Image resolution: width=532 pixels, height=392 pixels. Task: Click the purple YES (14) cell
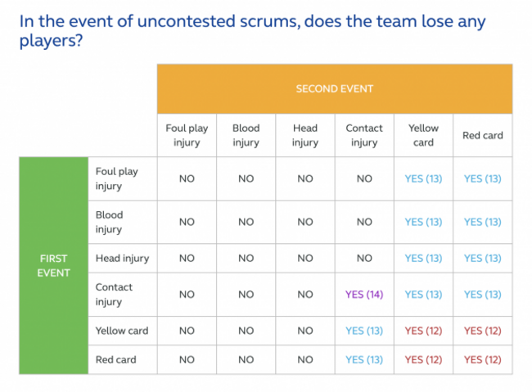click(x=364, y=295)
